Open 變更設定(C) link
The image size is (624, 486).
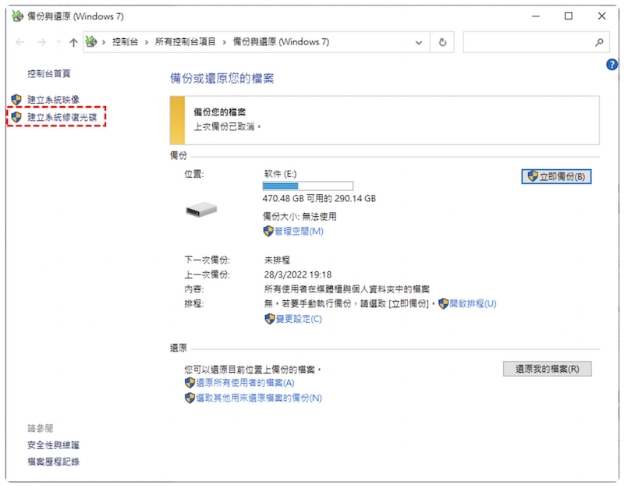click(x=299, y=319)
